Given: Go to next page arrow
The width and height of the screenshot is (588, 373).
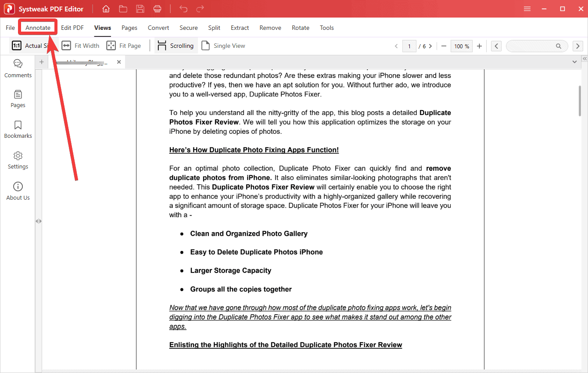Looking at the screenshot, I should (x=430, y=46).
